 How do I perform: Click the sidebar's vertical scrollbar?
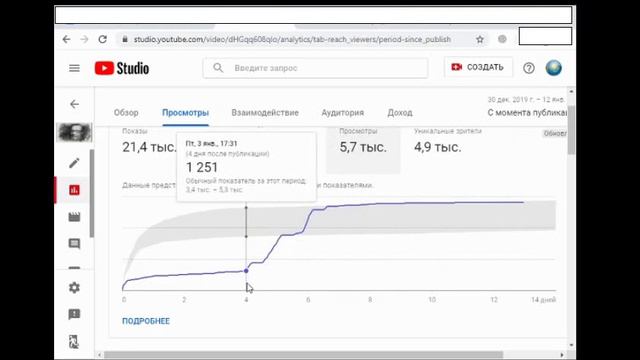[92, 193]
